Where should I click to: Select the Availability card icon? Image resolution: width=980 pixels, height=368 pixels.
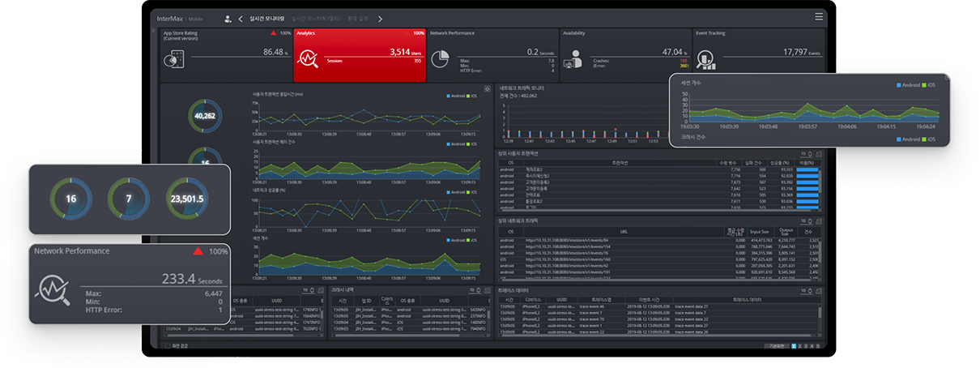pos(573,59)
